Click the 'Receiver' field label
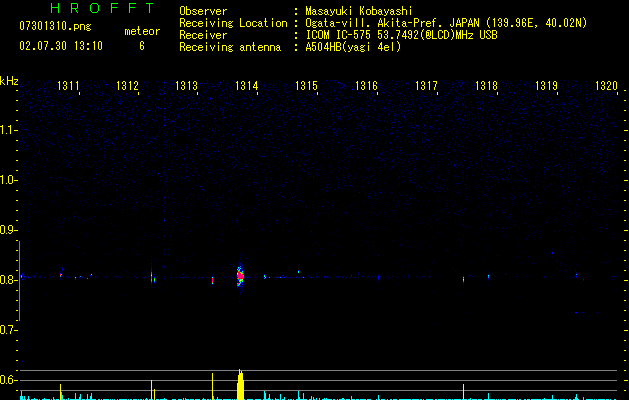This screenshot has height=400, width=629. point(203,35)
